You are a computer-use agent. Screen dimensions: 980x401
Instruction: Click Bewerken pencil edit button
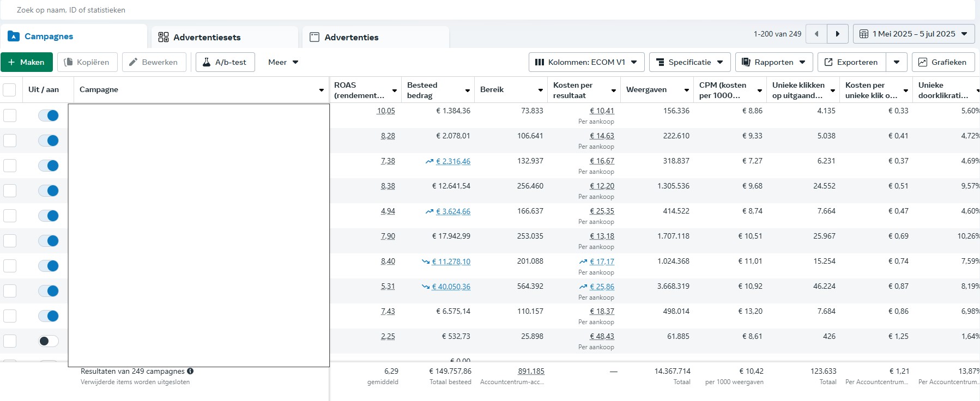(x=154, y=62)
